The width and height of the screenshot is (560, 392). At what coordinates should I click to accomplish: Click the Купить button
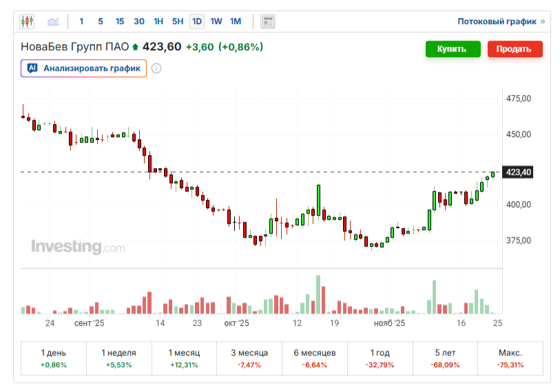(453, 49)
